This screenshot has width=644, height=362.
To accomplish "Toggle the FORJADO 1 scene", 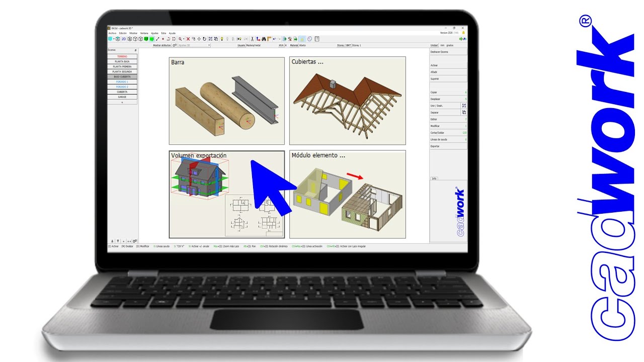I will (122, 81).
